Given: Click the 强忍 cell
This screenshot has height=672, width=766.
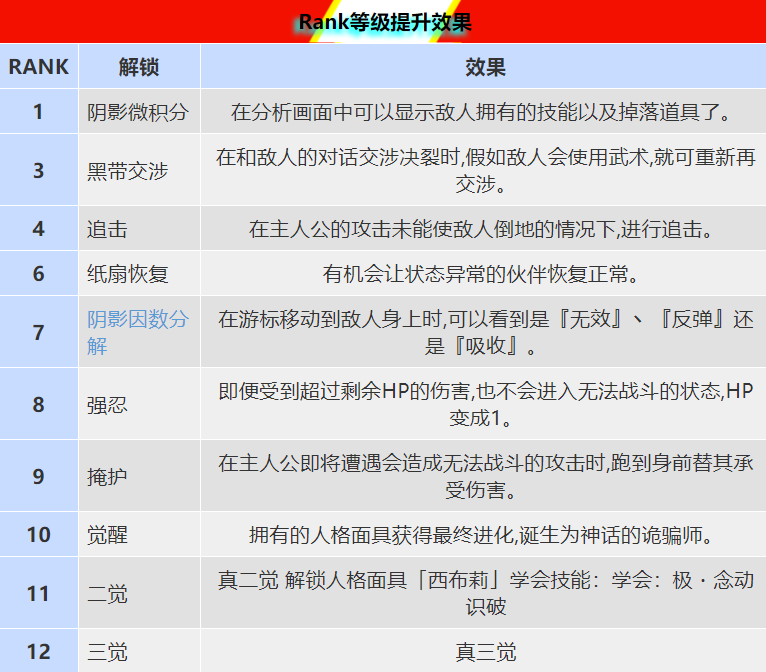Looking at the screenshot, I should tap(139, 404).
